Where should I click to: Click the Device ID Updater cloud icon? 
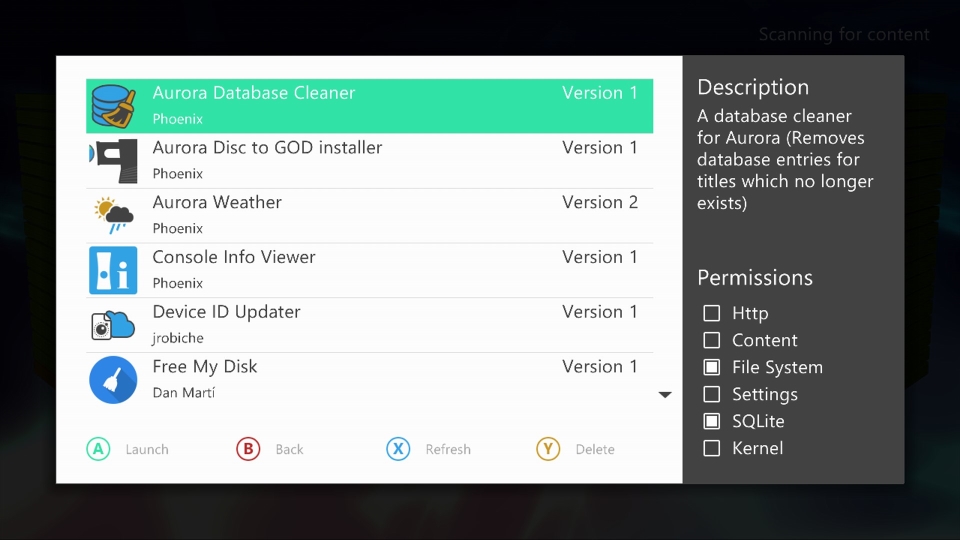113,325
